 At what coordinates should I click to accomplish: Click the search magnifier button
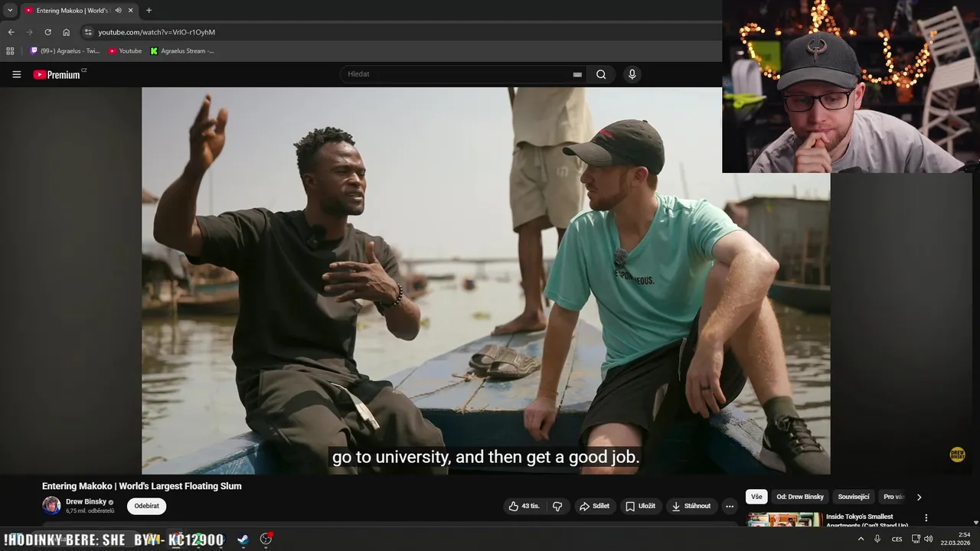(601, 74)
